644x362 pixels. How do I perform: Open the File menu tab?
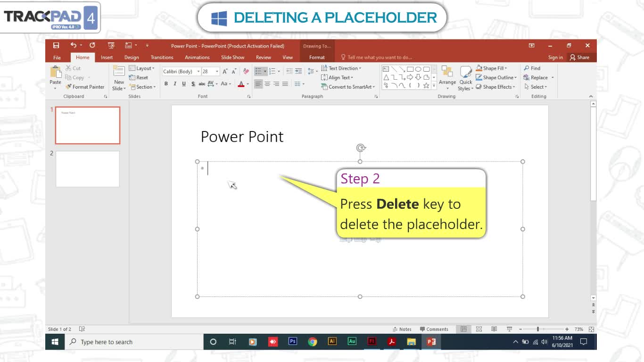pos(57,58)
